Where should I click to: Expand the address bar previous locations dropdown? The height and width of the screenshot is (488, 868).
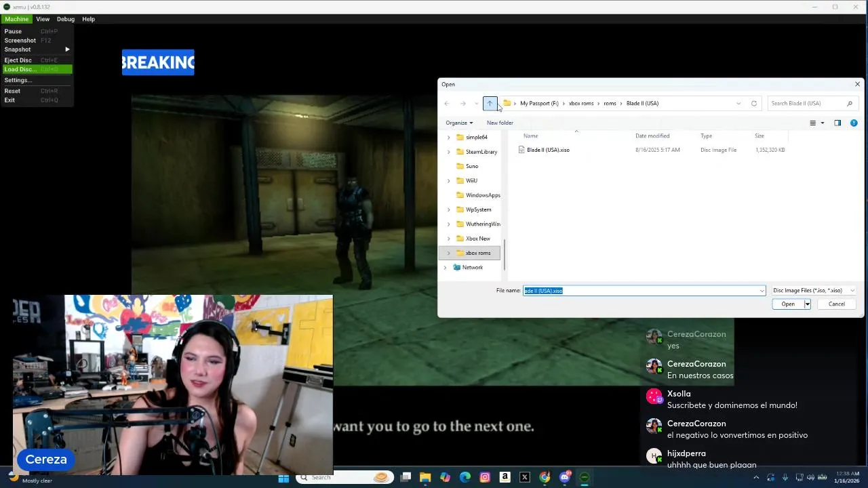point(738,103)
